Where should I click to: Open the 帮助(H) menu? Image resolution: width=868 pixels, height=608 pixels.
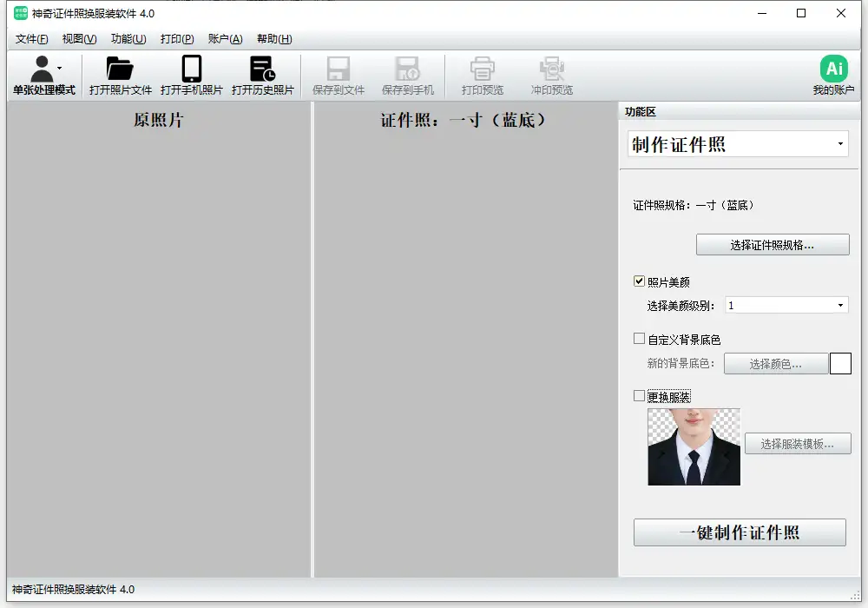click(x=274, y=39)
